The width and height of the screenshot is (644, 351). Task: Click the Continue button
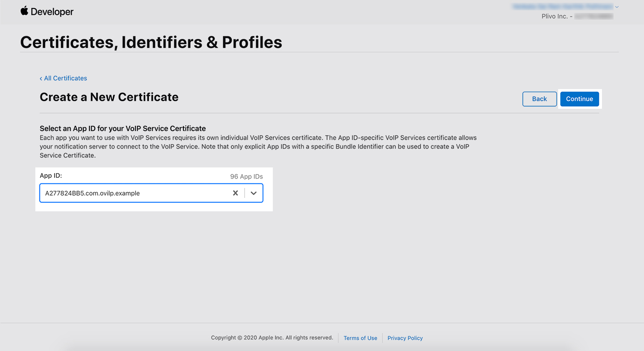tap(579, 98)
